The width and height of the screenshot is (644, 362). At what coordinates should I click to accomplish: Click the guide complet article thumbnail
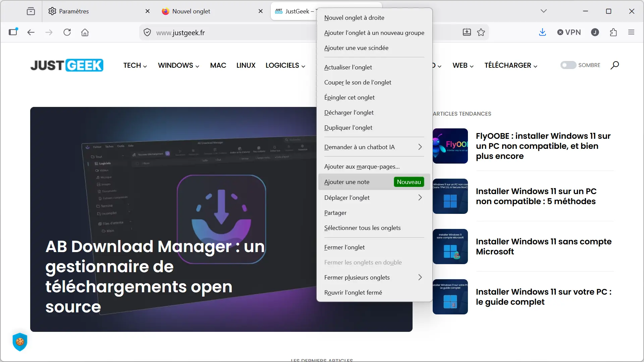click(450, 297)
